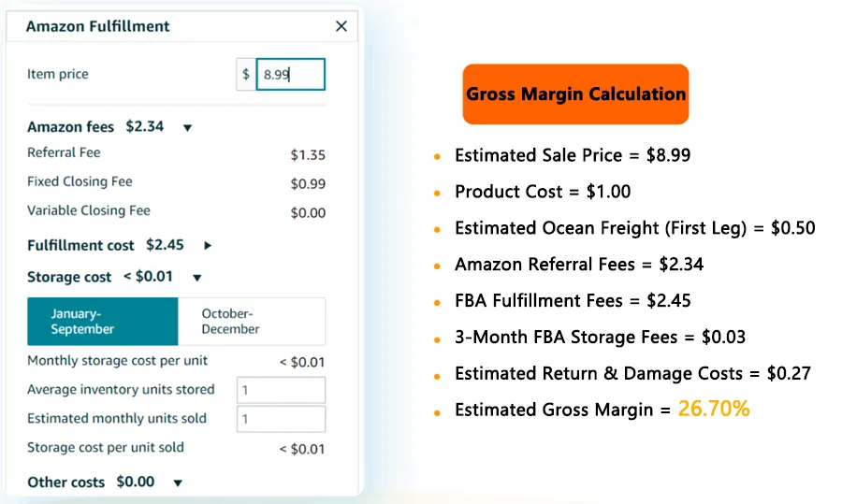Click the Amazon fees heading
The image size is (842, 504).
71,126
